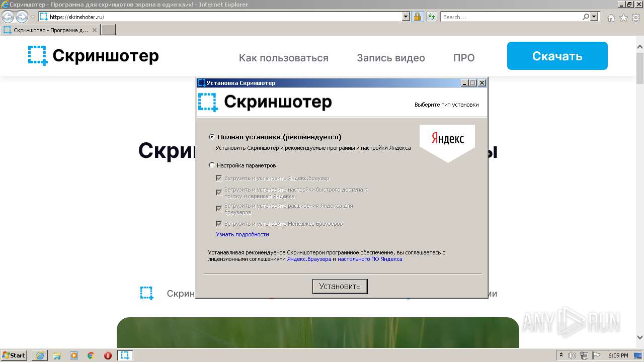Viewport: 644px width, 362px height.
Task: Open the search provider dropdown arrow
Action: (594, 17)
